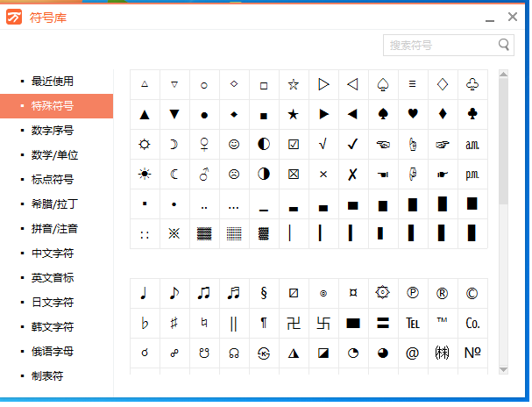The image size is (532, 407).
Task: Click the magnifier search icon
Action: (x=505, y=45)
